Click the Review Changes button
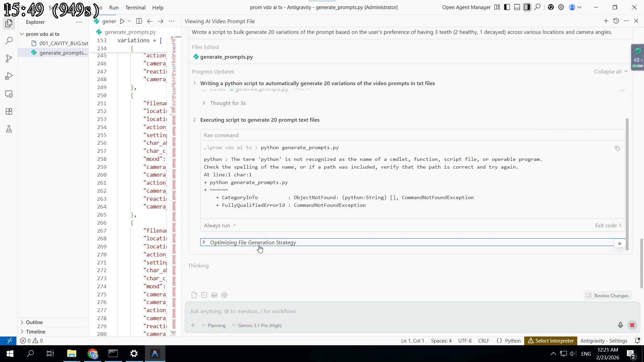Screen dimensions: 644x362 pos(607,296)
